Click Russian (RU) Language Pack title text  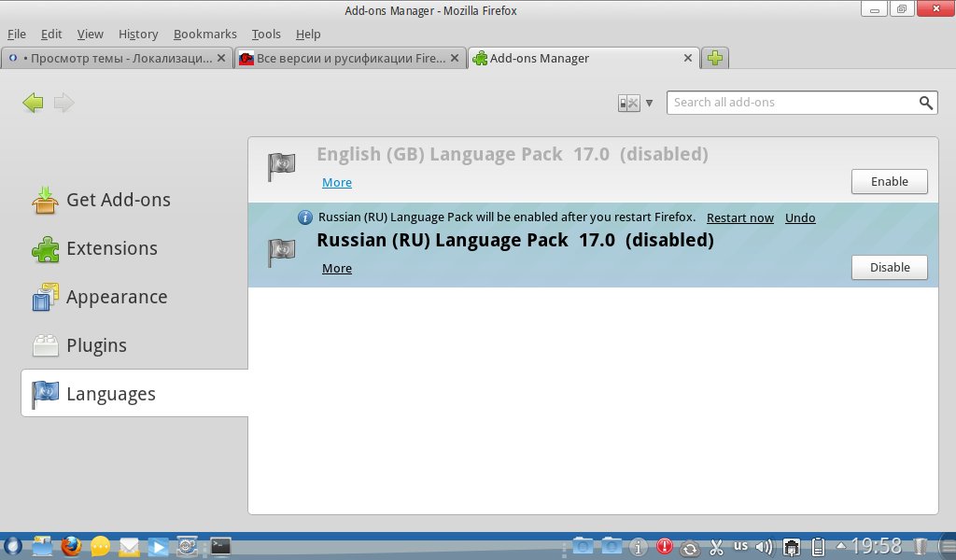(x=442, y=240)
